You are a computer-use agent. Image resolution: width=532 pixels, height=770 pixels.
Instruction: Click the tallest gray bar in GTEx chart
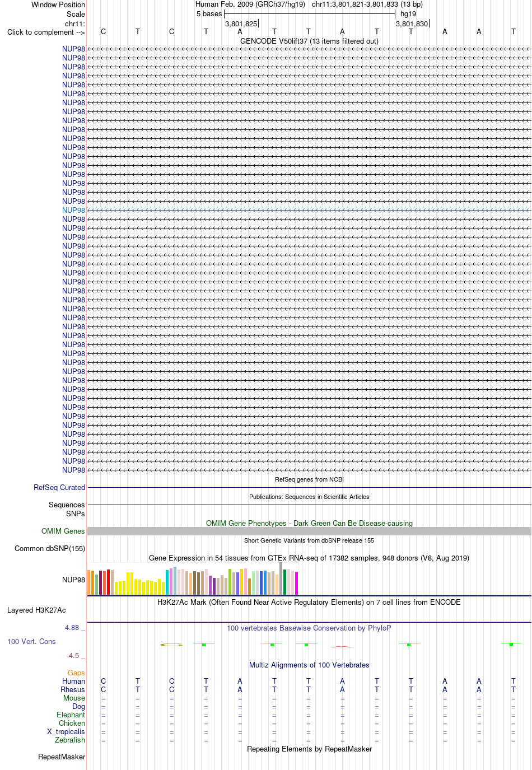click(x=281, y=578)
